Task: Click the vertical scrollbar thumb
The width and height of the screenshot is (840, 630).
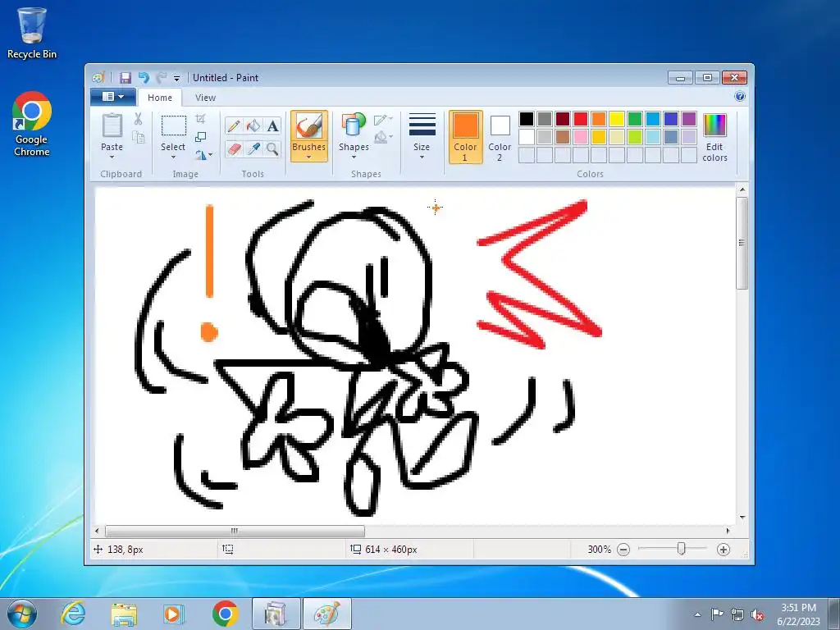Action: (742, 243)
